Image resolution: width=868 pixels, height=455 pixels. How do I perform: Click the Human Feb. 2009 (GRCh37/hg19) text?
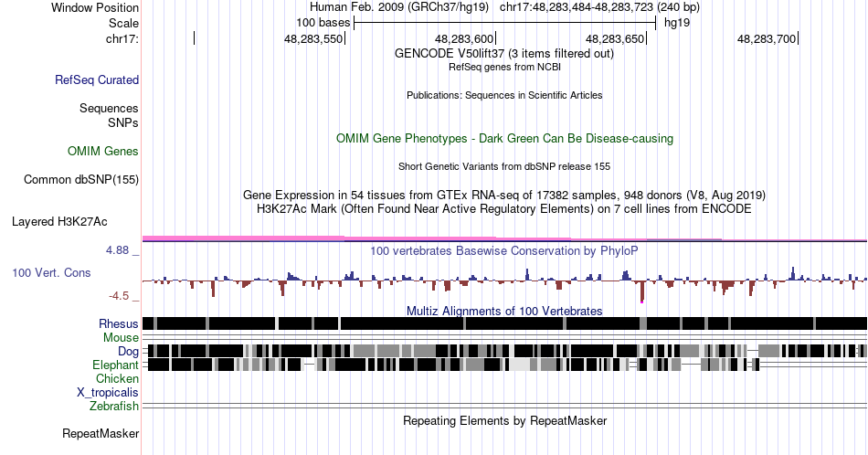click(x=399, y=7)
